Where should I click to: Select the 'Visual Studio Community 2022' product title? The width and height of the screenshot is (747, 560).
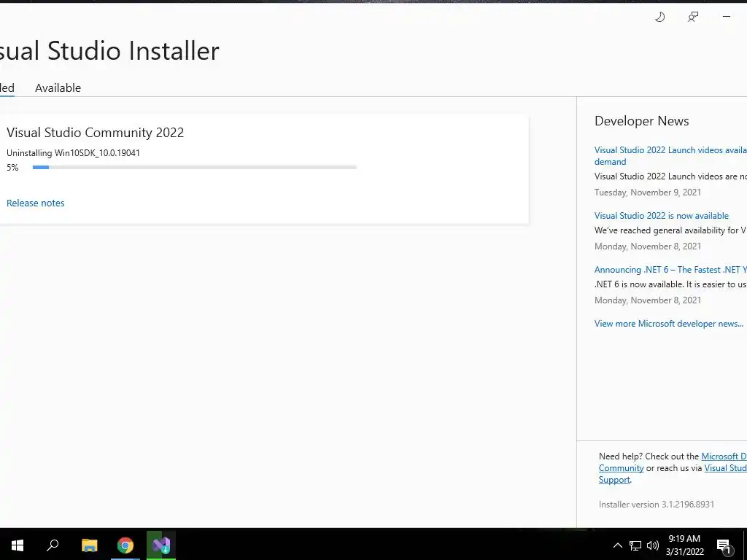click(96, 133)
